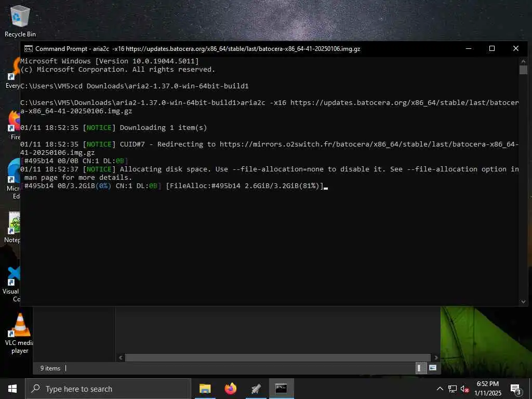Open the Everything desktop shortcut
The height and width of the screenshot is (399, 532).
(x=14, y=73)
